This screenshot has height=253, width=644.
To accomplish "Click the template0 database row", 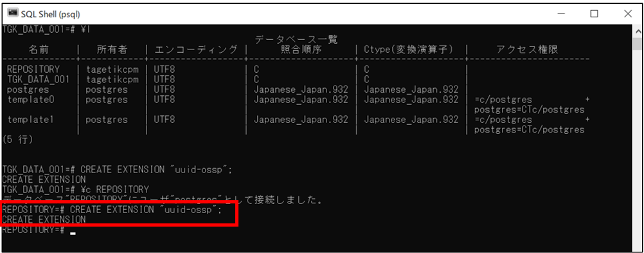I will [296, 100].
